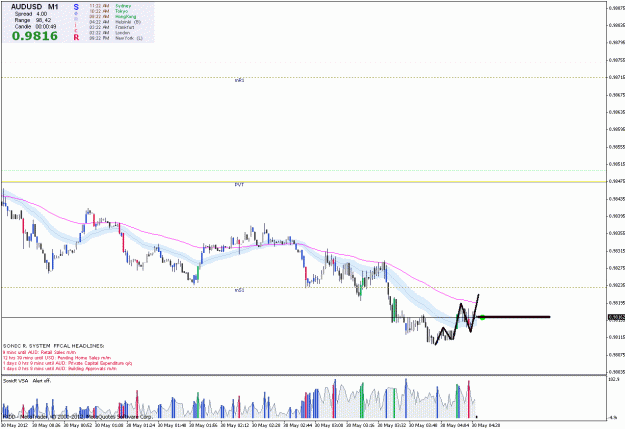Select the Frankfurt session clock row

tap(112, 28)
